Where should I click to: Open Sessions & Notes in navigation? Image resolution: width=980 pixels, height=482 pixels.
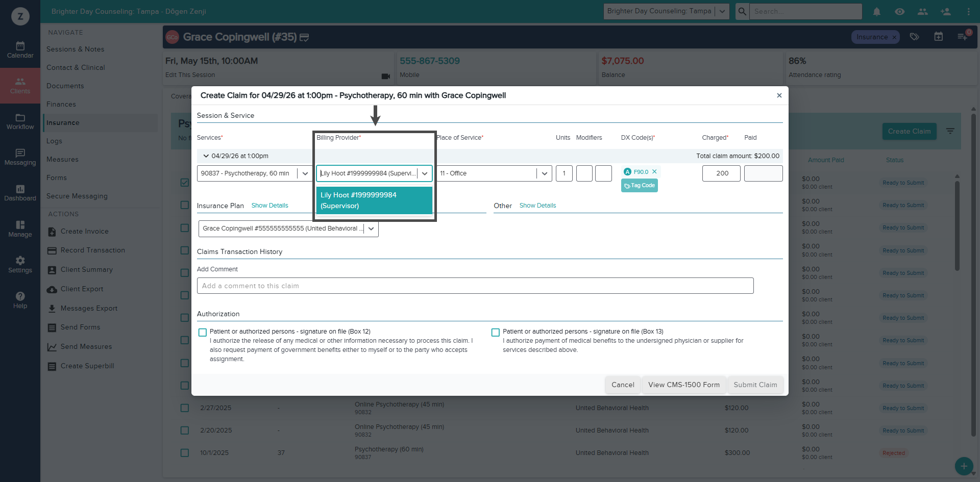(x=75, y=49)
